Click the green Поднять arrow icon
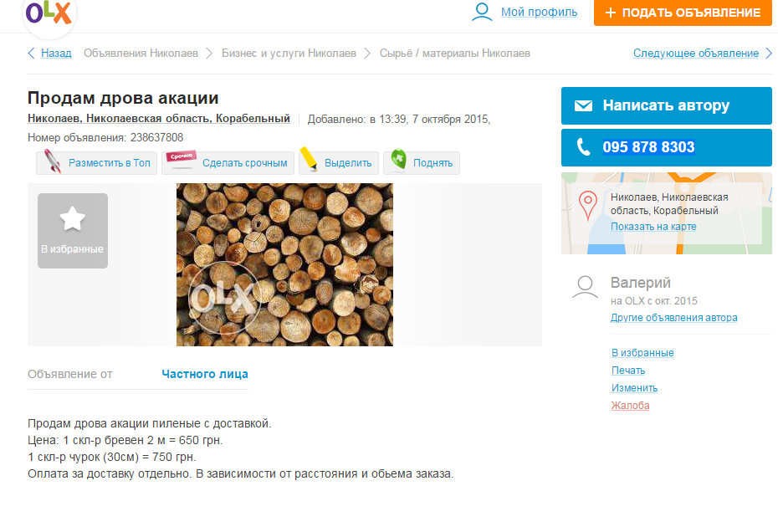The image size is (778, 532). click(x=399, y=161)
